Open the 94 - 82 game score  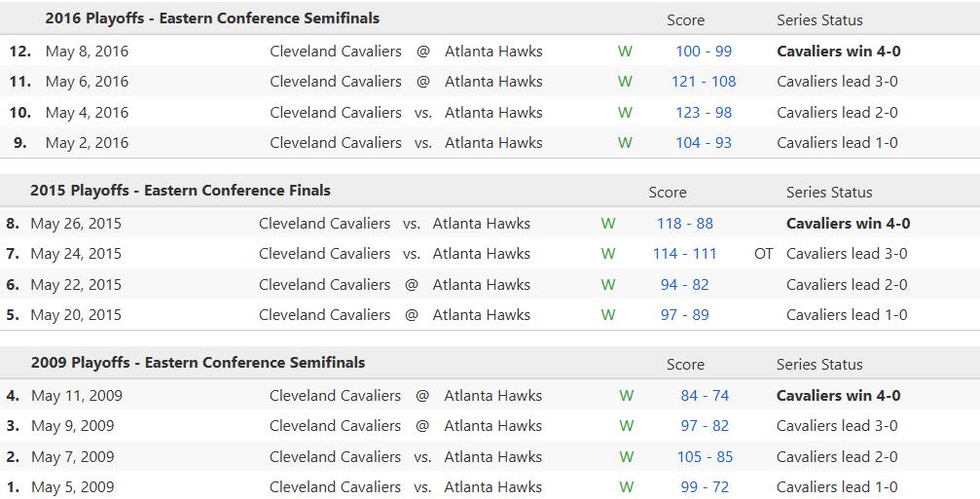click(x=684, y=285)
